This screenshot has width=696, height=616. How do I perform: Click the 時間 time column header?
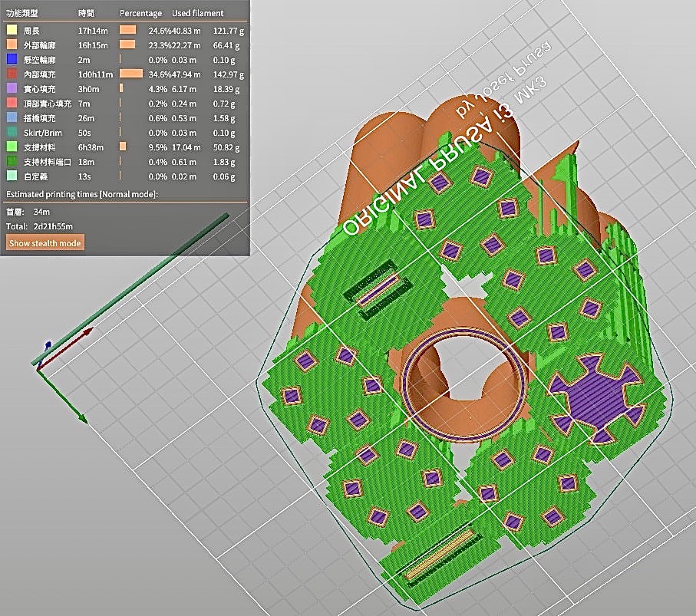pyautogui.click(x=87, y=13)
